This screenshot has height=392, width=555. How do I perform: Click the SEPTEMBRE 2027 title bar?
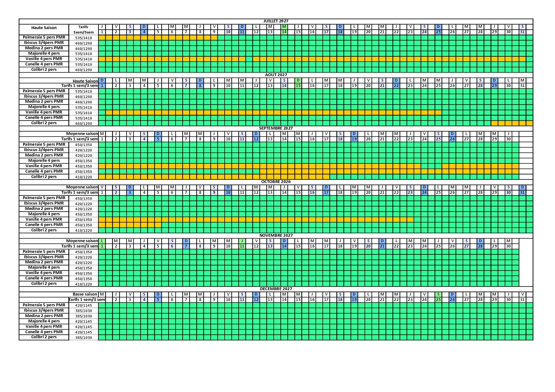coord(275,128)
